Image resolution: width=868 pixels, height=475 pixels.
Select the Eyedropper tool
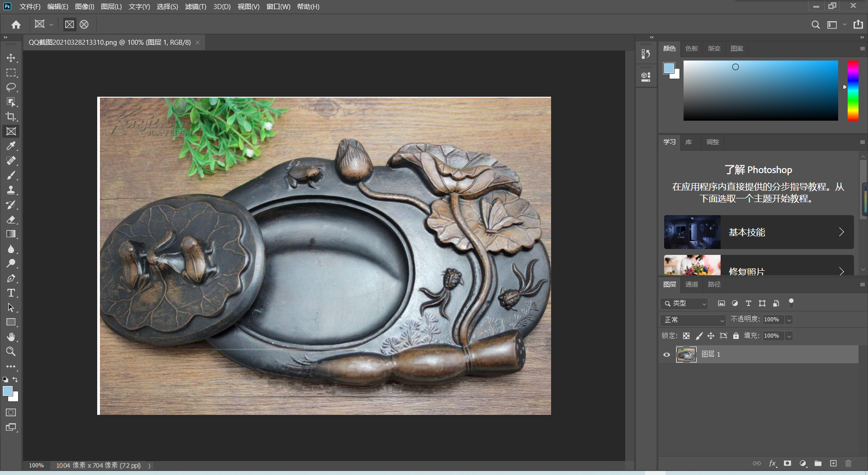pos(11,146)
